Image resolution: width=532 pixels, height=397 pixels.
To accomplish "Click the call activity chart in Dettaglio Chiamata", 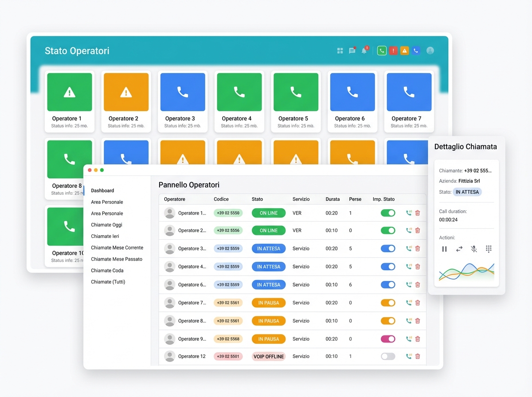I will pyautogui.click(x=466, y=272).
